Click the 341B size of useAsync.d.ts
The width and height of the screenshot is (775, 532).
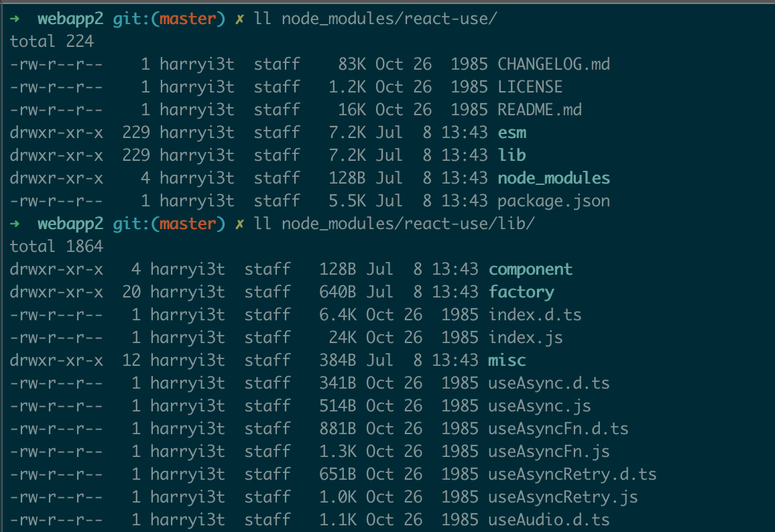(x=338, y=383)
